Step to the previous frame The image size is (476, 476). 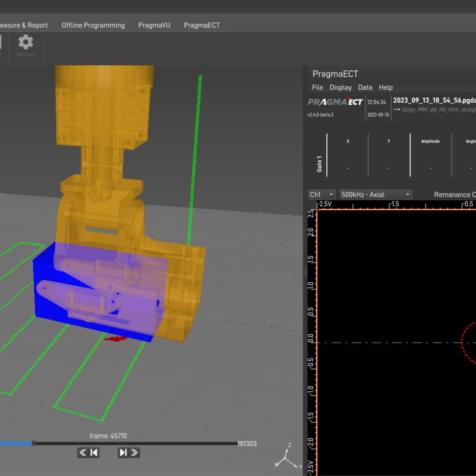[x=94, y=452]
